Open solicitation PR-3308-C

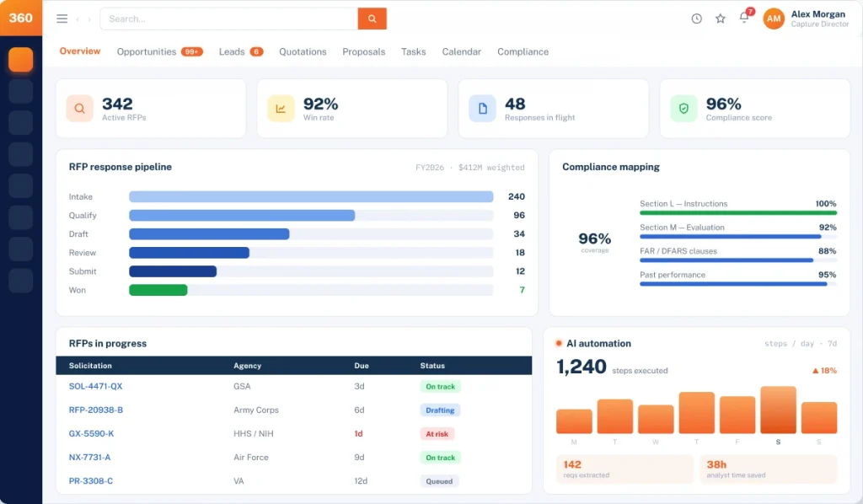point(91,481)
